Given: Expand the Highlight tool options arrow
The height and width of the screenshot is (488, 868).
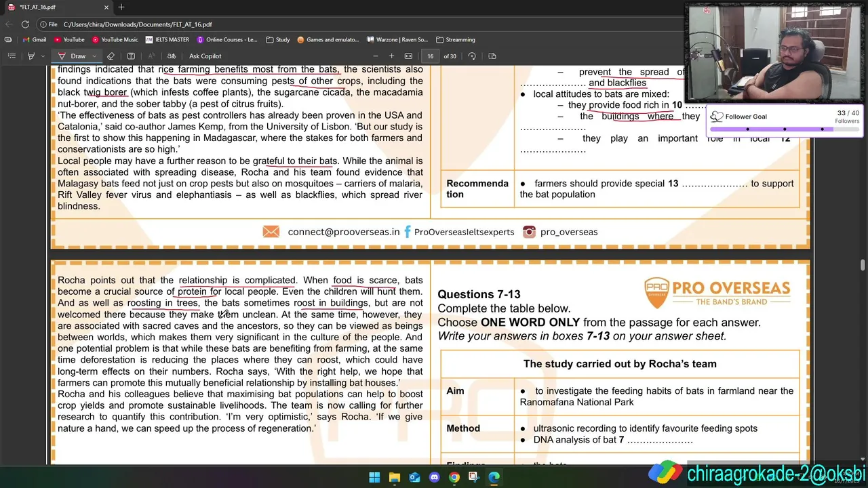Looking at the screenshot, I should pos(42,56).
